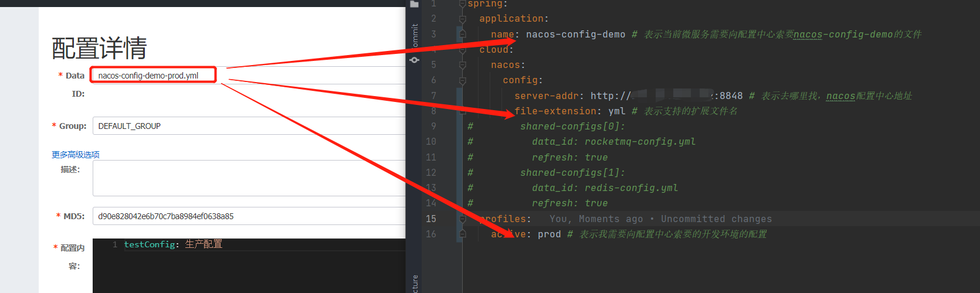Click testConfig line in config content editor

(173, 244)
